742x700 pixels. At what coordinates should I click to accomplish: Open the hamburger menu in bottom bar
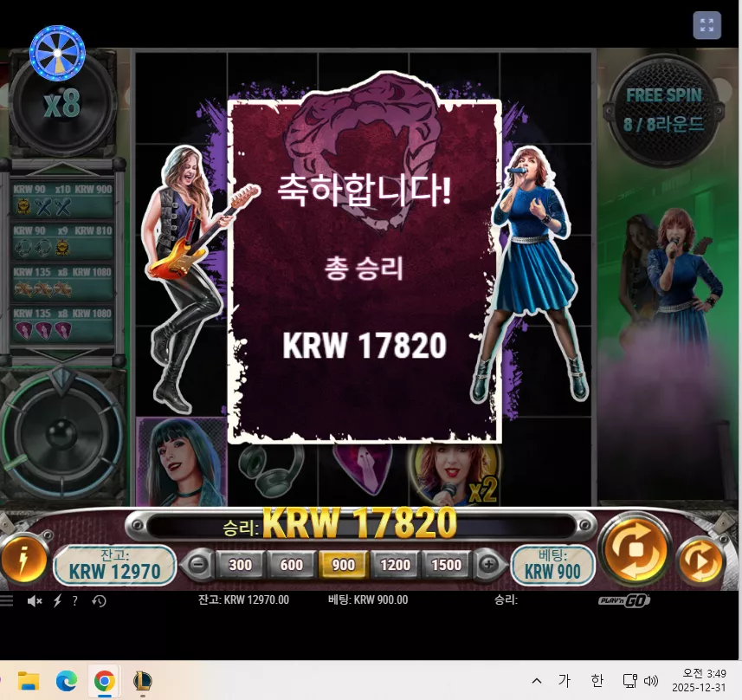pyautogui.click(x=7, y=600)
